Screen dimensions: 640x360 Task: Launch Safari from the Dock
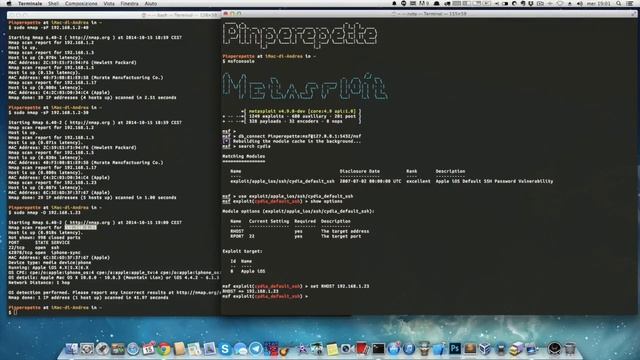(133, 349)
